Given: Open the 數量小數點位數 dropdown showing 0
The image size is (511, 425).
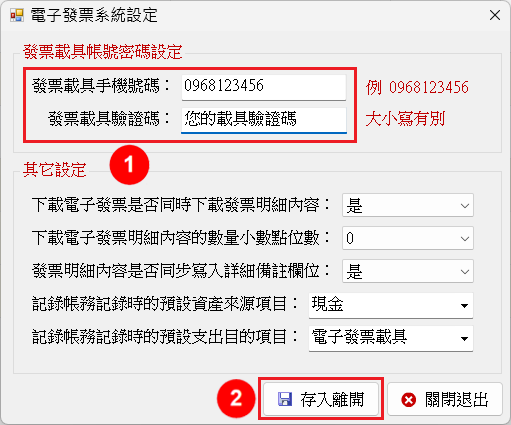Looking at the screenshot, I should click(x=408, y=238).
